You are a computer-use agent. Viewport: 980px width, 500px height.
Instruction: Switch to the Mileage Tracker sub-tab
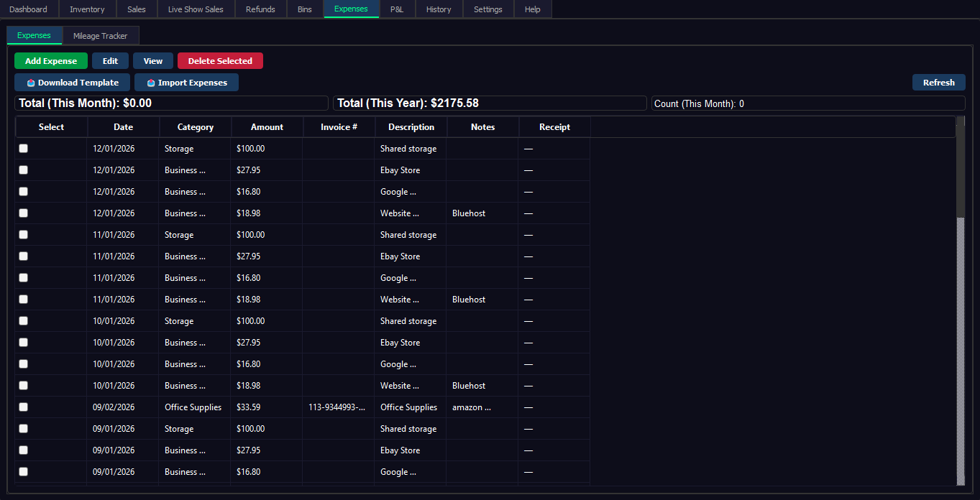(x=101, y=36)
